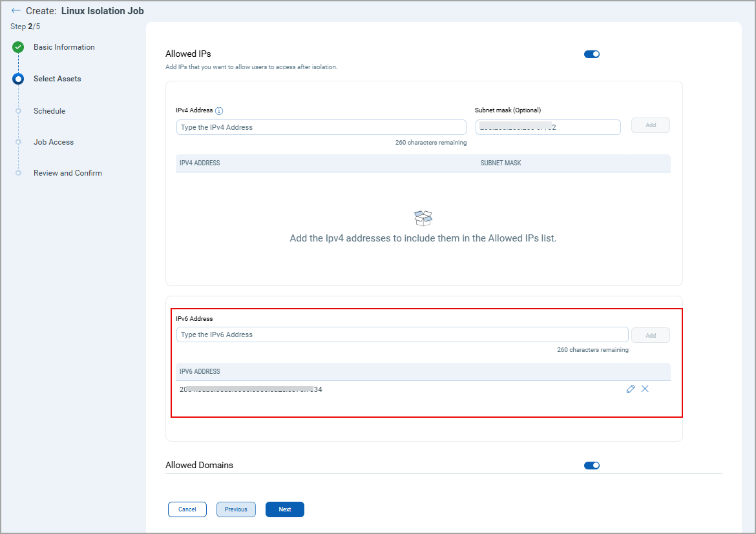Toggle the Allowed IPs switch

(x=591, y=54)
